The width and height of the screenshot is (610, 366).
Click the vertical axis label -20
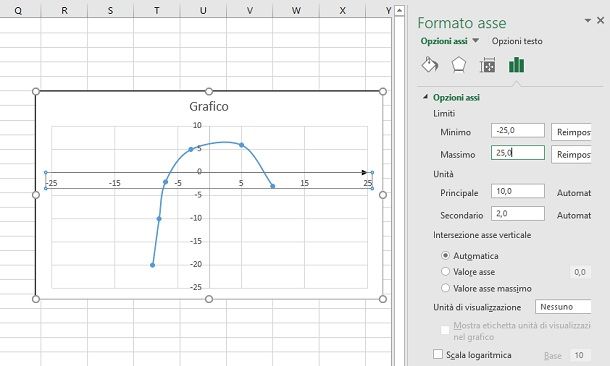196,264
